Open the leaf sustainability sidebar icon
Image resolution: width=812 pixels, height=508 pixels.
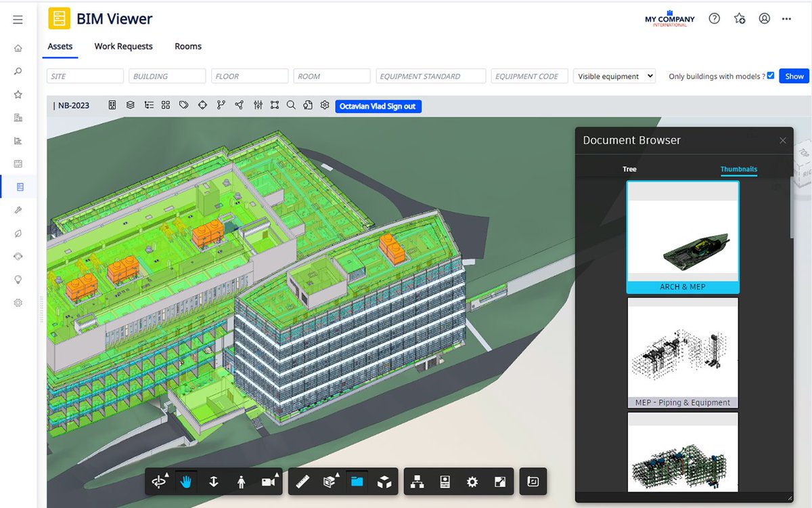18,233
